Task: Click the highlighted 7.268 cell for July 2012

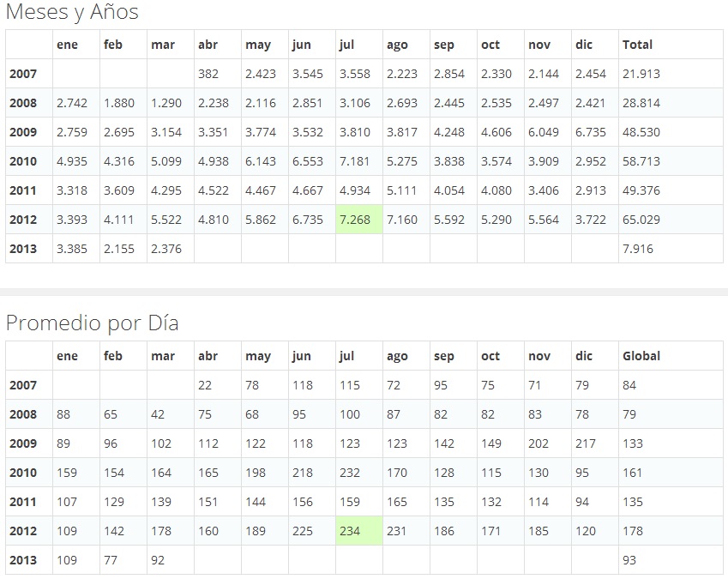Action: click(355, 220)
